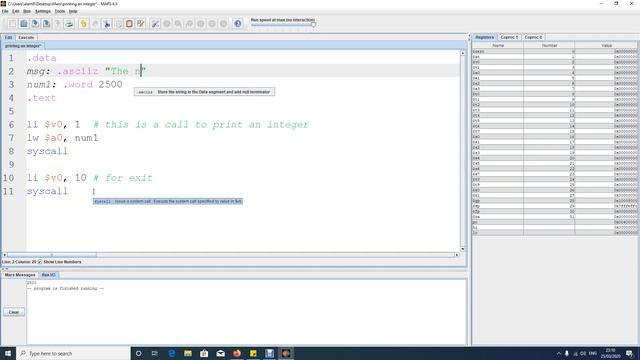
Task: Paste from the clipboard using the Paste icon
Action: pyautogui.click(x=129, y=24)
